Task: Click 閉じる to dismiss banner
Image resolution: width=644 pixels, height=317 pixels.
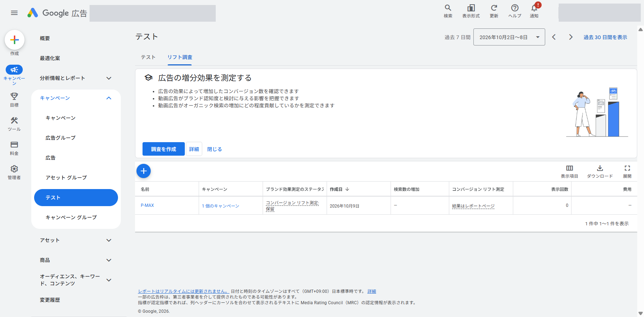Action: 215,149
